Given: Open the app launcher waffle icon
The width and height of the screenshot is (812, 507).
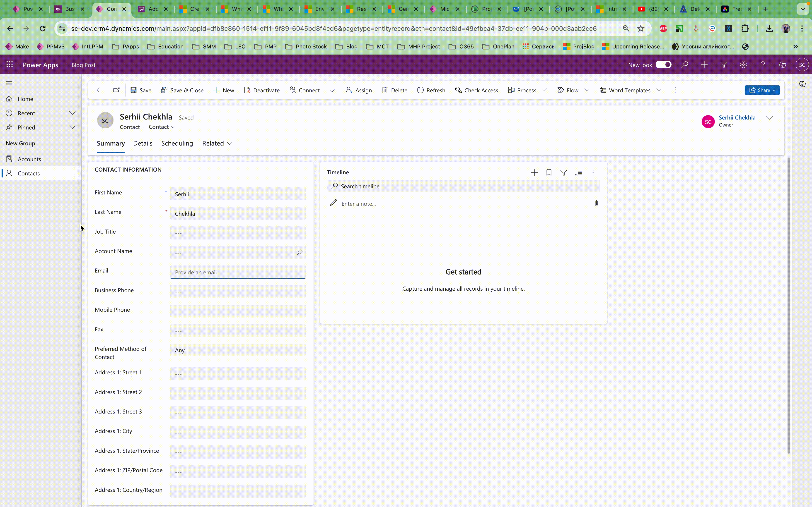Looking at the screenshot, I should coord(9,65).
